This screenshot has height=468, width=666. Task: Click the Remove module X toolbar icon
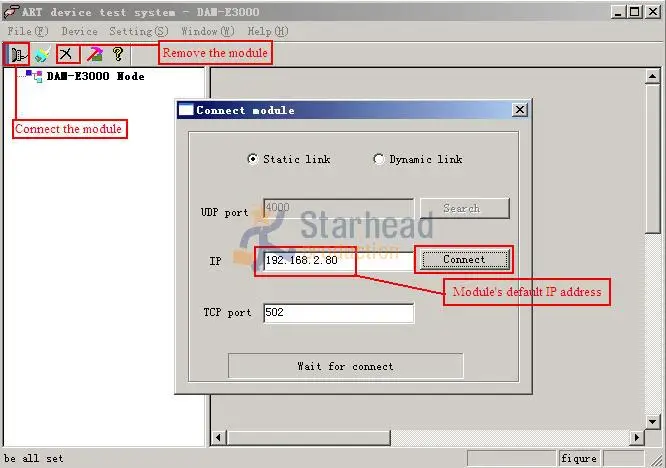pyautogui.click(x=66, y=54)
